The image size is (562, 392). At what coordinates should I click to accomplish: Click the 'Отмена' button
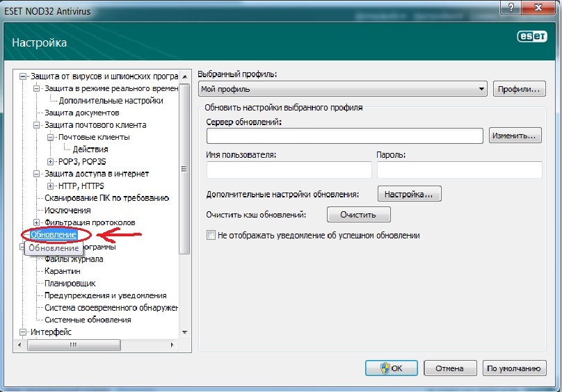pos(450,368)
